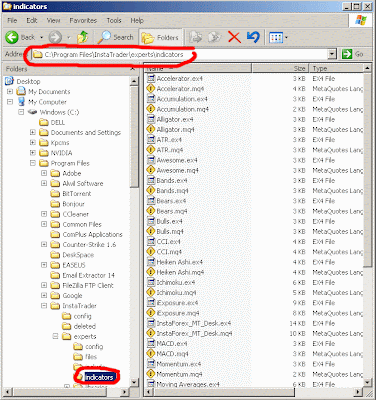This screenshot has height=400, width=376.
Task: Select the highlighted indicators folder
Action: pyautogui.click(x=99, y=377)
